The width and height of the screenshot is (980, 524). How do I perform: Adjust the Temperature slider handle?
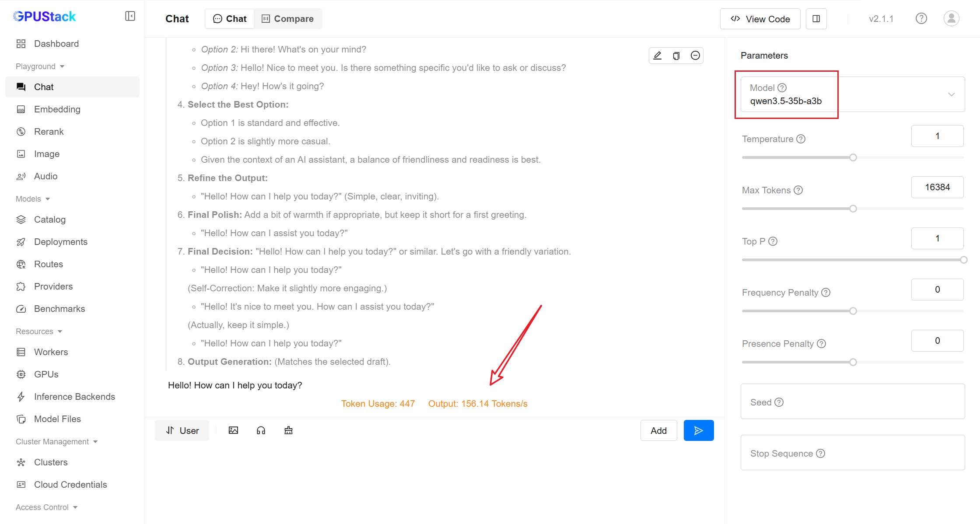pos(853,157)
